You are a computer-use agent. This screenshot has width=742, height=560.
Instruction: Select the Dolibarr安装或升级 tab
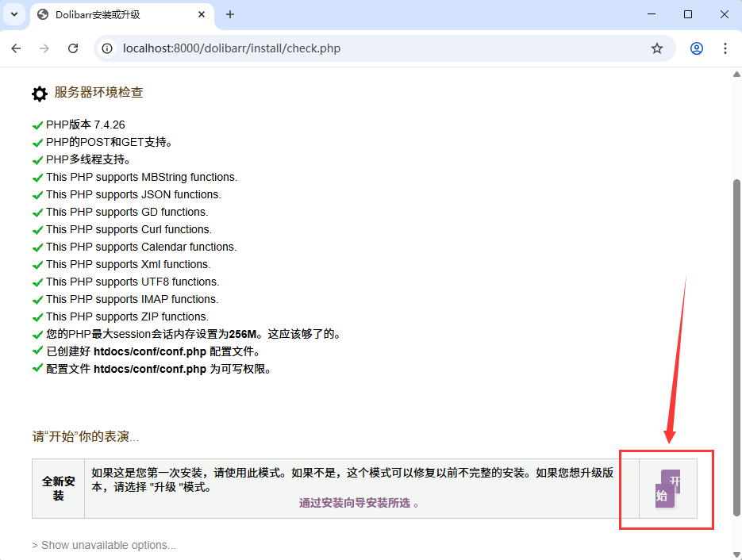122,15
